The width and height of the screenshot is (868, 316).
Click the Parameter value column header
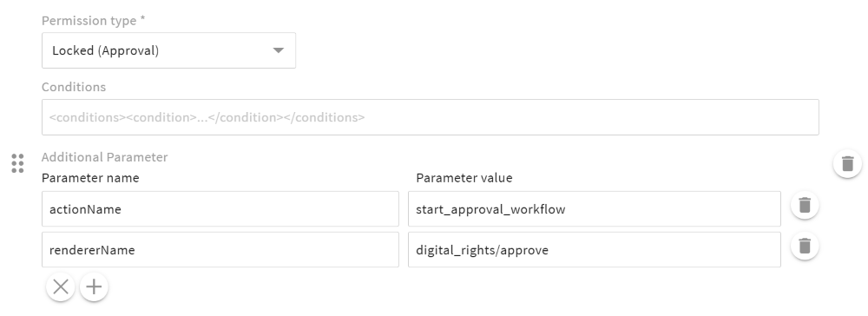(x=464, y=178)
